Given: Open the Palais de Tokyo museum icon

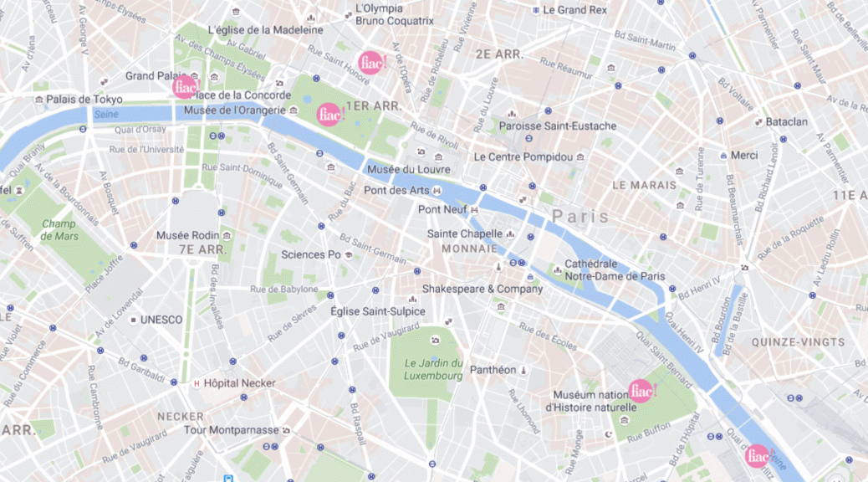Looking at the screenshot, I should pyautogui.click(x=38, y=100).
